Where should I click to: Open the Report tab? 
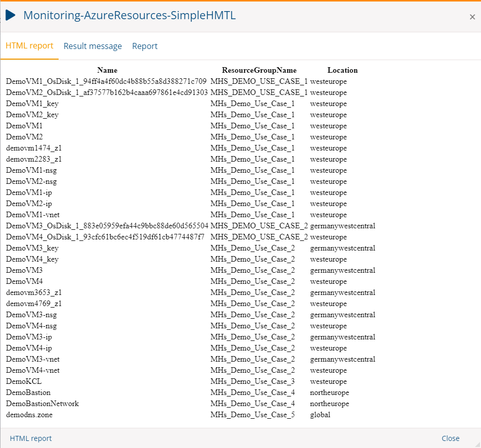145,46
